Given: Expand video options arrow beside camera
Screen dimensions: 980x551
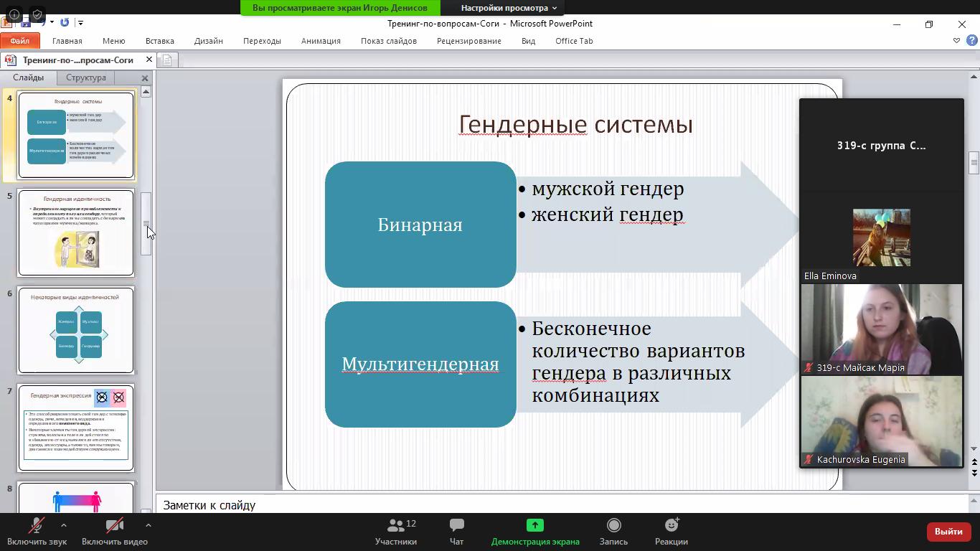Looking at the screenshot, I should [x=148, y=525].
